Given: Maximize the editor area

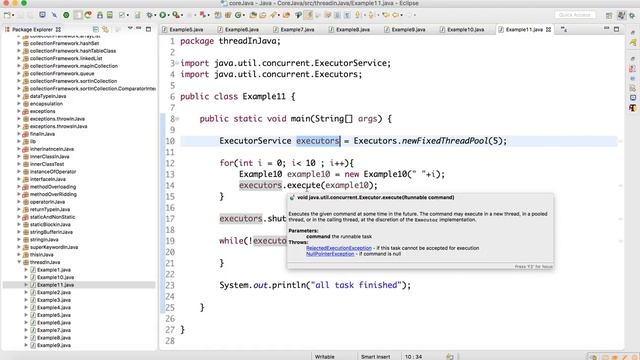Looking at the screenshot, I should 616,29.
